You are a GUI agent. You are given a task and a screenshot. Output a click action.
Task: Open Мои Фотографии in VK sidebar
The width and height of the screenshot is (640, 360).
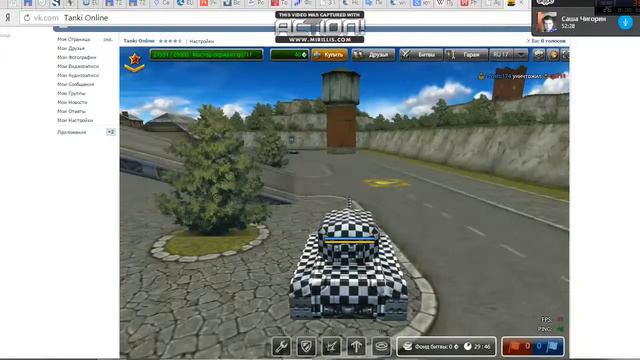77,58
